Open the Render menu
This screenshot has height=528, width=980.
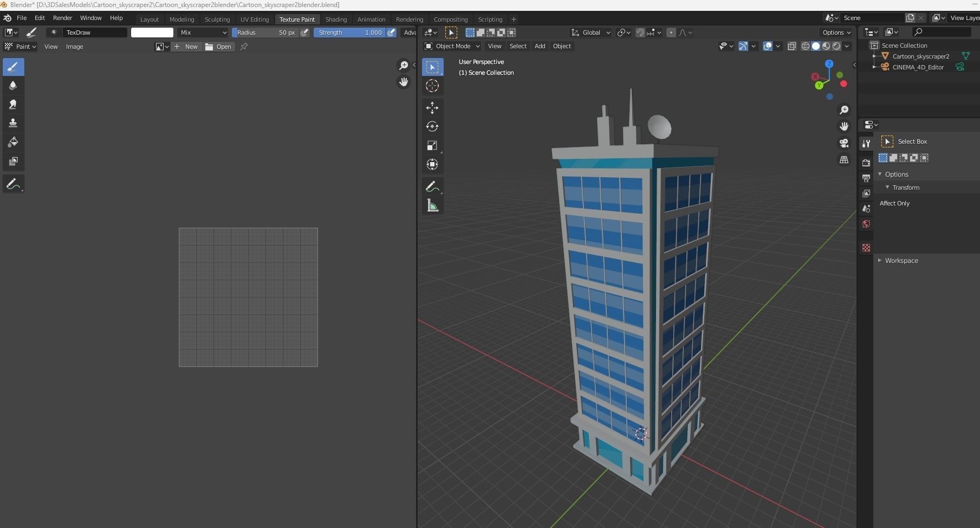click(62, 18)
